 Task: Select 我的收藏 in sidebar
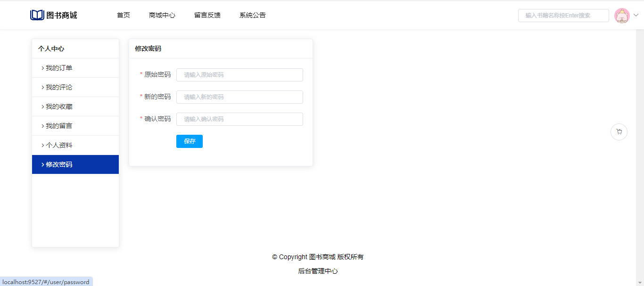pos(75,106)
